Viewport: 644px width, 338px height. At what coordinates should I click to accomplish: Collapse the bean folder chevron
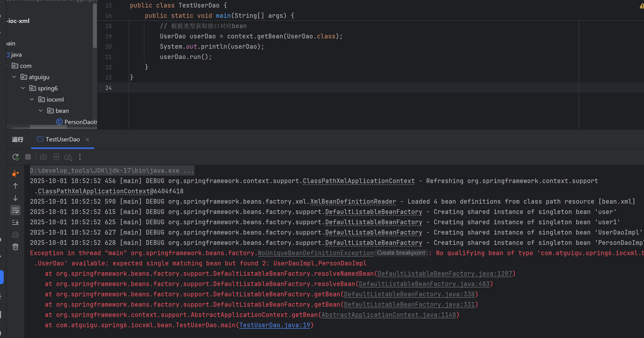click(41, 110)
